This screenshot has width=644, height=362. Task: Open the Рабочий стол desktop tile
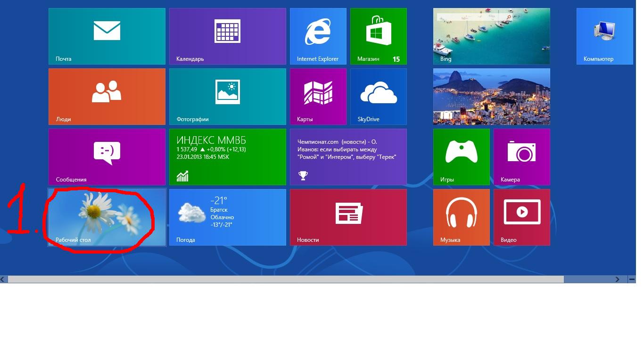point(107,217)
